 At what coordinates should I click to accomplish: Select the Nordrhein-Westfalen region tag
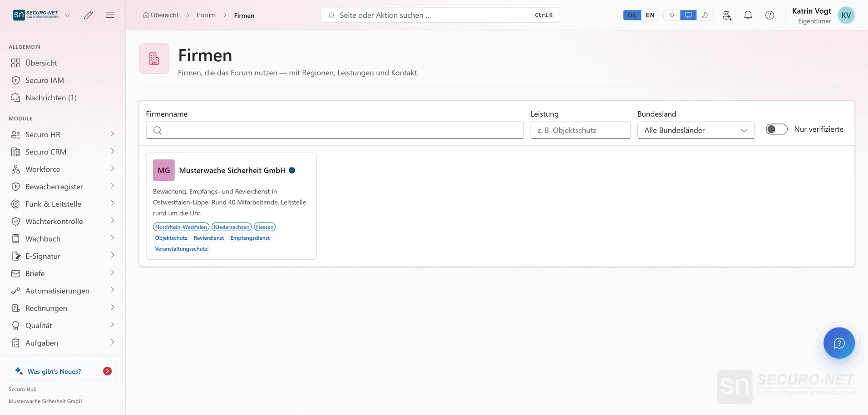tap(181, 227)
